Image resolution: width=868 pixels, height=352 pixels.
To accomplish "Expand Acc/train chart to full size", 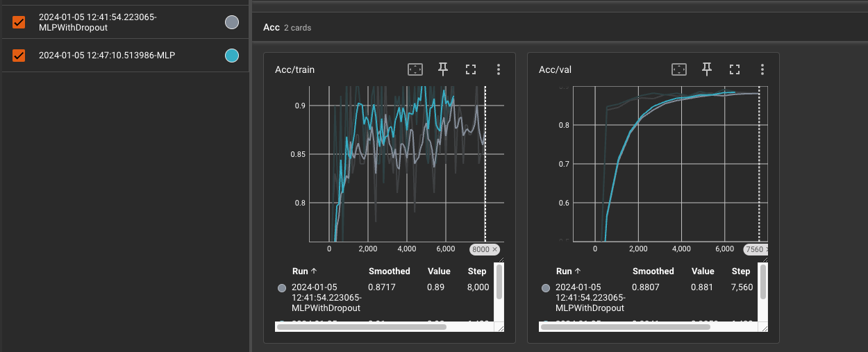I will pos(471,69).
